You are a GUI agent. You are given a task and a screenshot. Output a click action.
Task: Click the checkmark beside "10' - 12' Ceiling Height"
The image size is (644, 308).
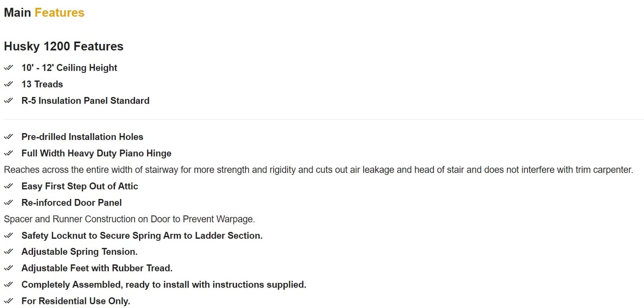pos(8,68)
